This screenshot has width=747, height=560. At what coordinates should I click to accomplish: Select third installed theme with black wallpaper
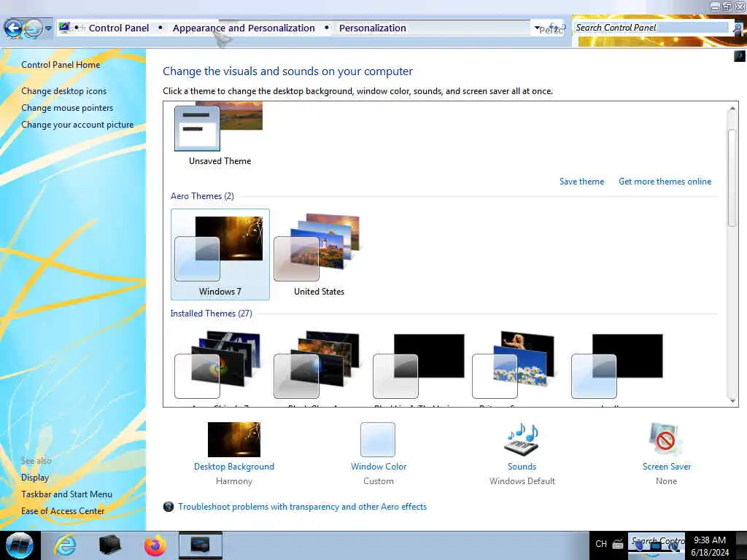[x=418, y=366]
